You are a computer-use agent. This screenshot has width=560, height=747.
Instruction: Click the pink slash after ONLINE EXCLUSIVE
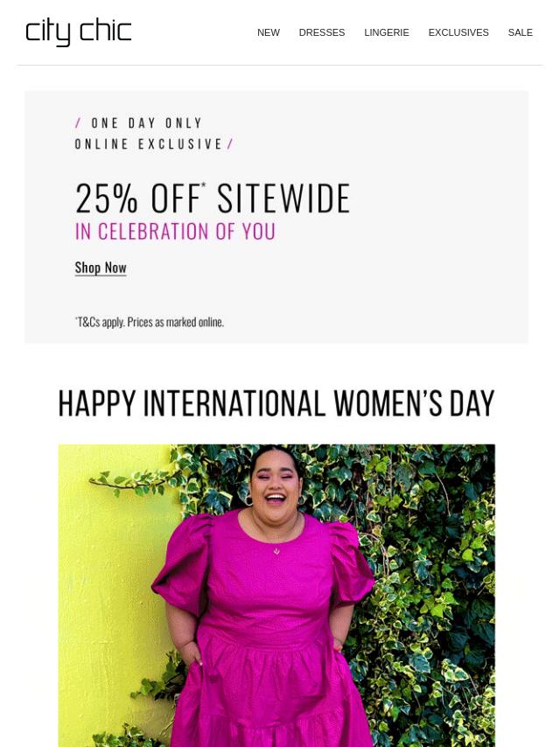(231, 143)
